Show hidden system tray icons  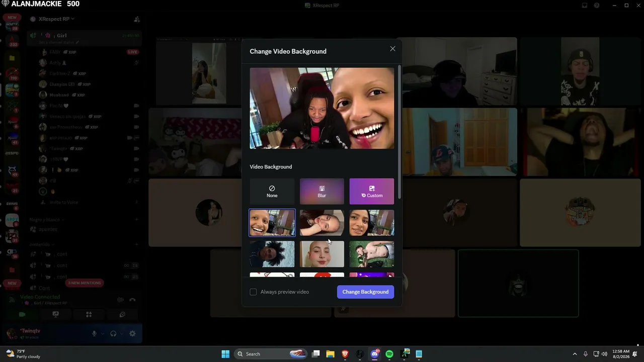pos(575,354)
